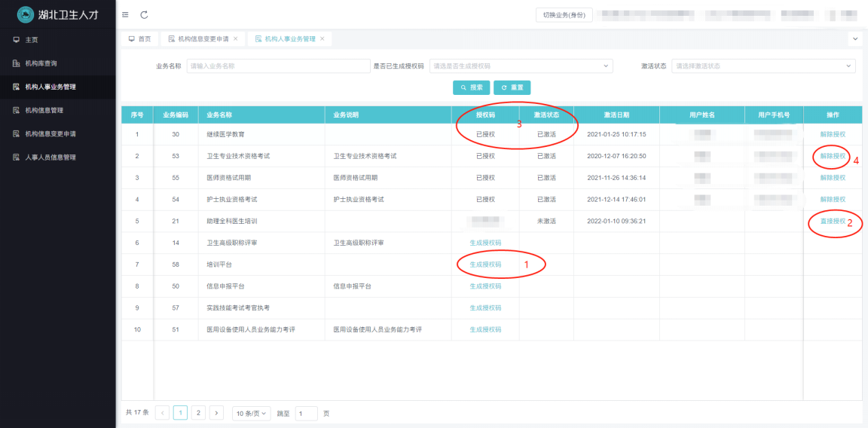Open the 10 条/页 page size dropdown

(251, 413)
